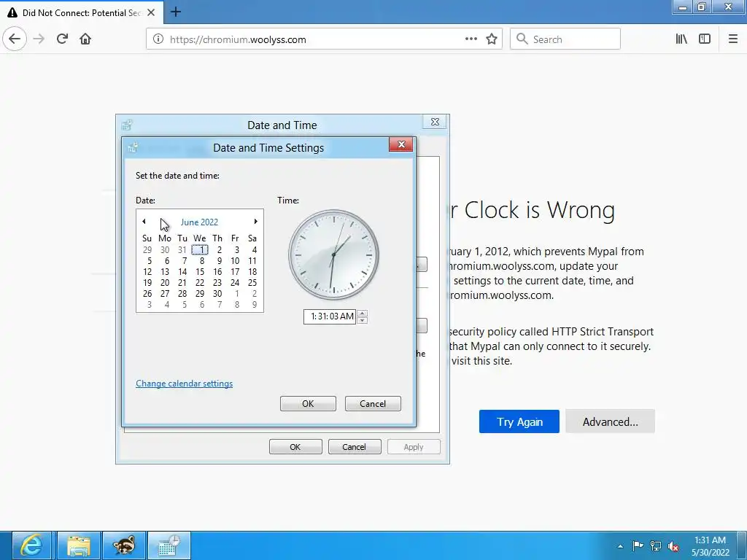Close Date and Time Settings with red X
Viewport: 747px width, 560px height.
tap(401, 144)
